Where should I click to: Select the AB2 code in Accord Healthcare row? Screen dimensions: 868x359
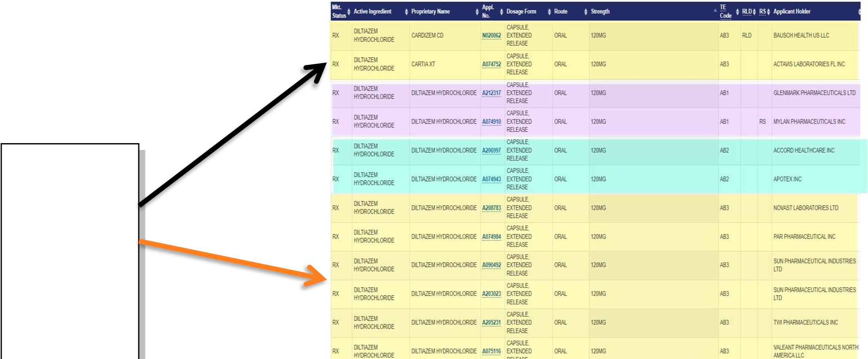724,151
